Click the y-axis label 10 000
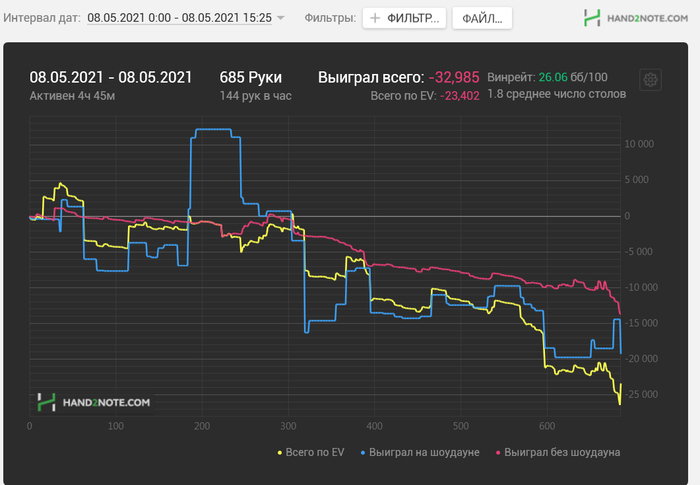The width and height of the screenshot is (700, 485). [x=639, y=144]
